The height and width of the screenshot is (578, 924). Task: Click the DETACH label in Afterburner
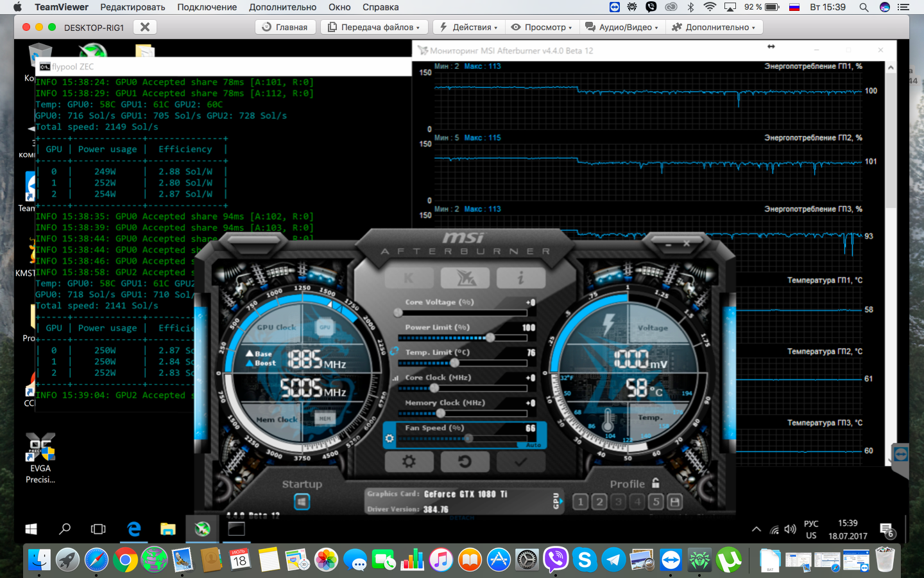462,518
